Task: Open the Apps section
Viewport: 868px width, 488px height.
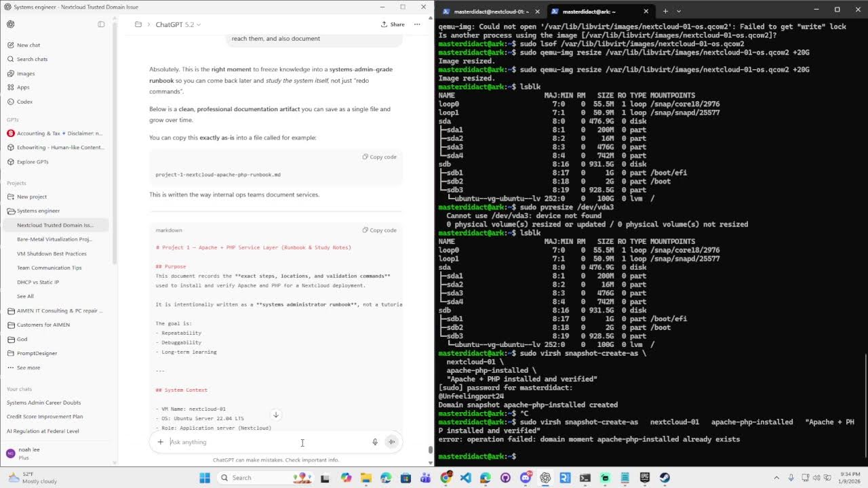Action: click(x=22, y=87)
